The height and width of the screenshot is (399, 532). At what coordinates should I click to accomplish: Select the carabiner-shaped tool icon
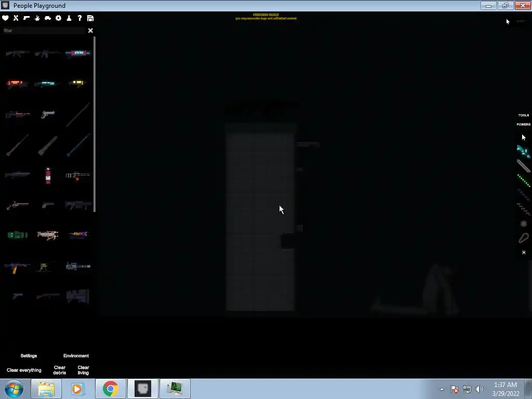pos(524,238)
